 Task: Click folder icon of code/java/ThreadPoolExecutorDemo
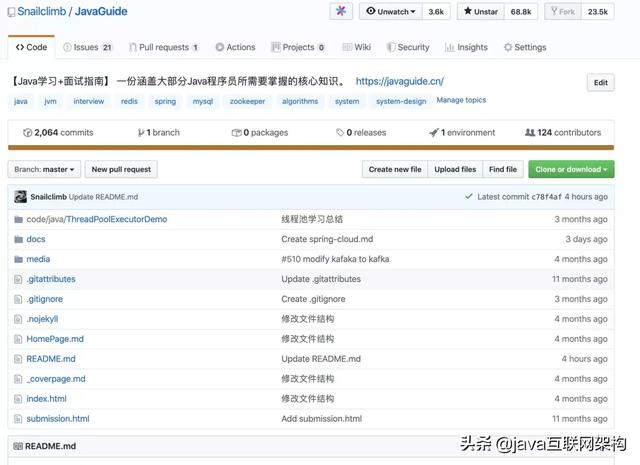coord(18,220)
